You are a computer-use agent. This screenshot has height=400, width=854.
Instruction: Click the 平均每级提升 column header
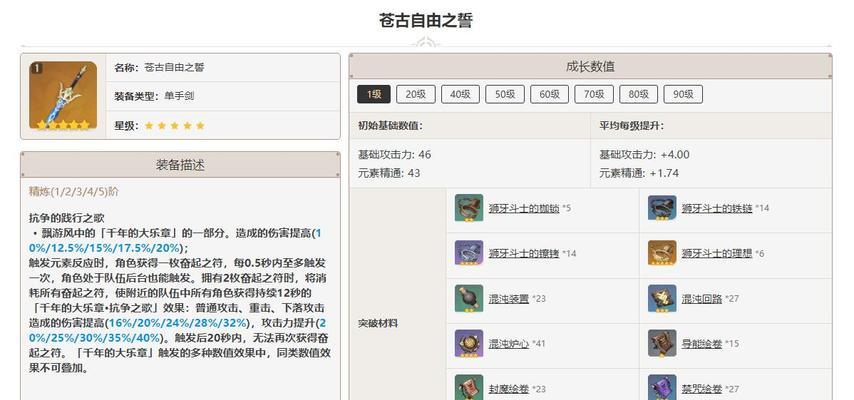click(711, 126)
